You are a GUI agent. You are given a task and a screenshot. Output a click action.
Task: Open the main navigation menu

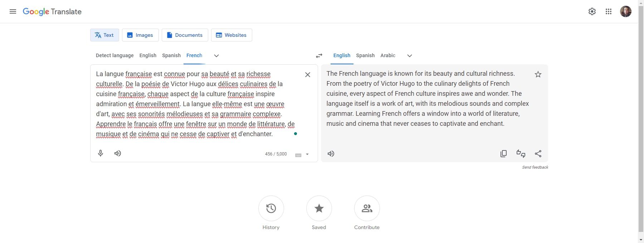point(13,11)
